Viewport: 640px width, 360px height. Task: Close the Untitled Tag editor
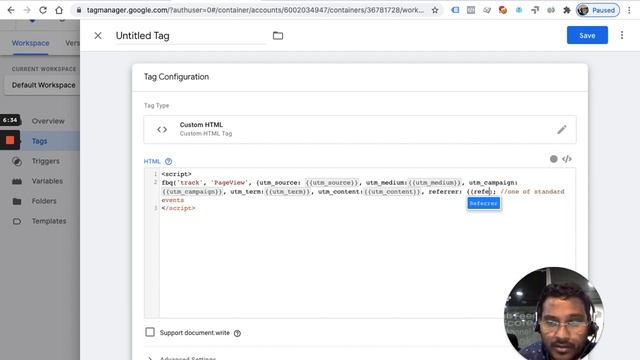(x=98, y=36)
